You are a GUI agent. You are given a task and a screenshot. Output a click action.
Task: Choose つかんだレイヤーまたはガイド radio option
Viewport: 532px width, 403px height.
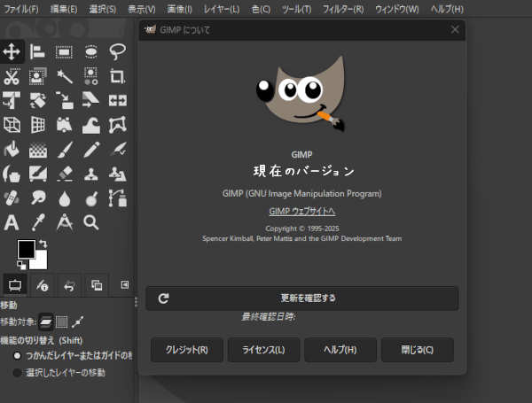point(73,355)
